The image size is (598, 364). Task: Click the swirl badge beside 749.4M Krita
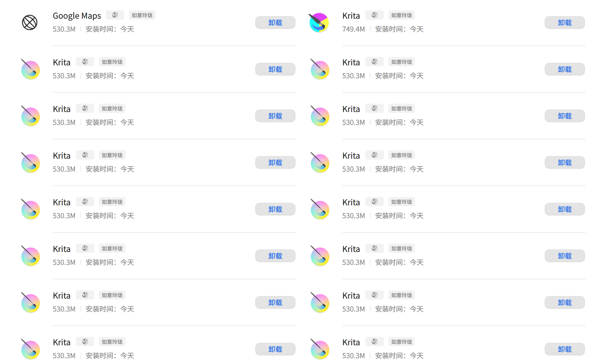click(375, 15)
